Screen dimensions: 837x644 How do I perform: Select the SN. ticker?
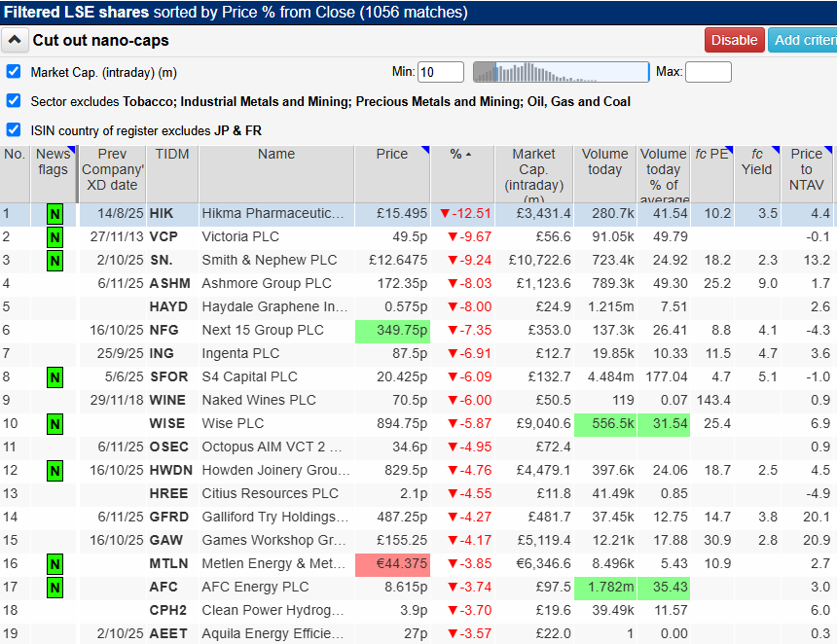pos(161,261)
